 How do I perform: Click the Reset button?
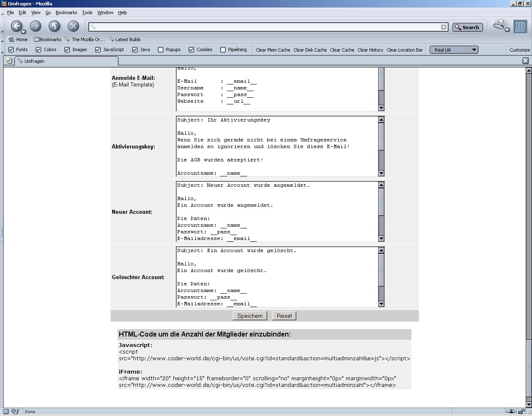point(284,316)
